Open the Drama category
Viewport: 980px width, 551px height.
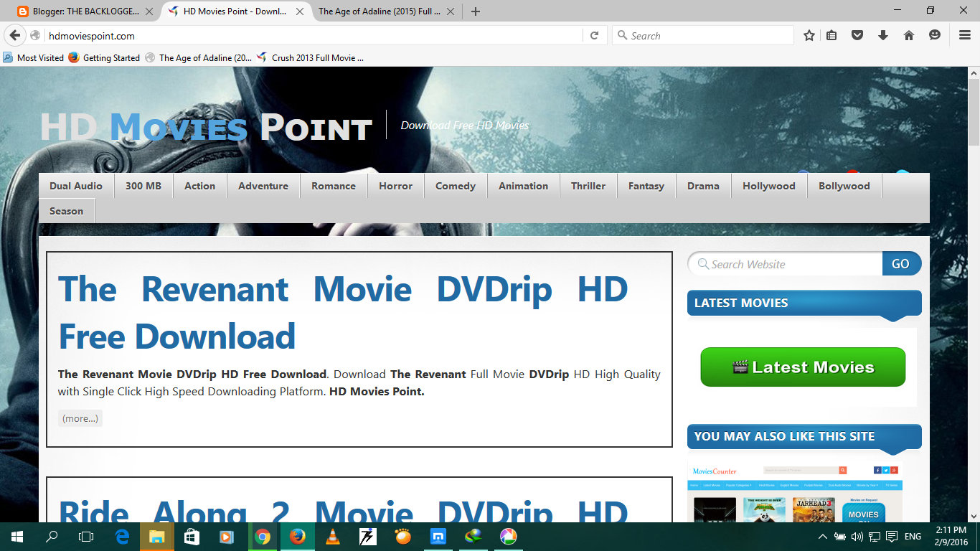point(703,186)
